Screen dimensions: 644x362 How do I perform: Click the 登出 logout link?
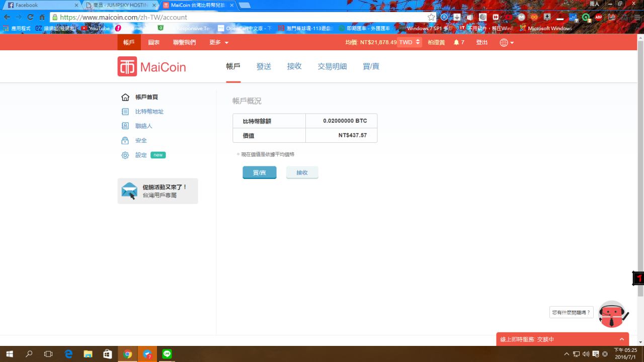pyautogui.click(x=481, y=43)
